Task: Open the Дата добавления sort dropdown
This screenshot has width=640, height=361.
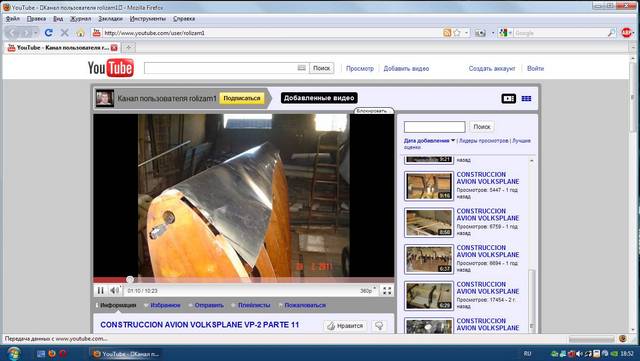Action: 429,140
